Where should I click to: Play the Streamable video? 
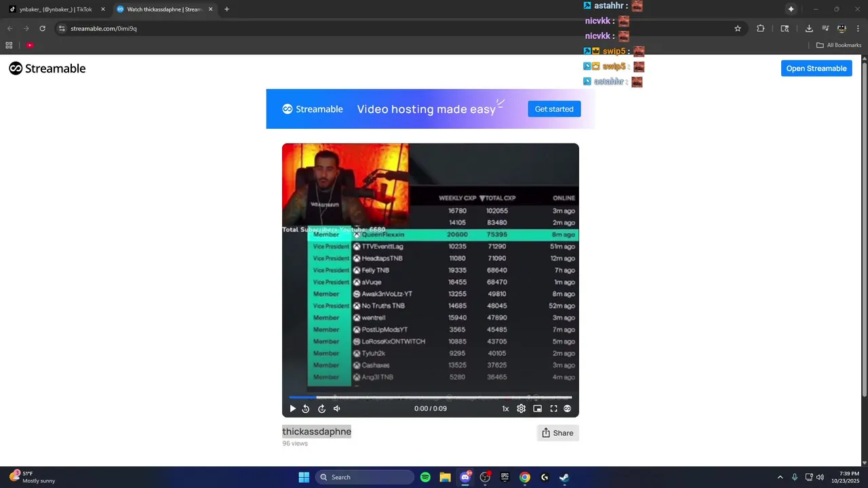coord(293,409)
